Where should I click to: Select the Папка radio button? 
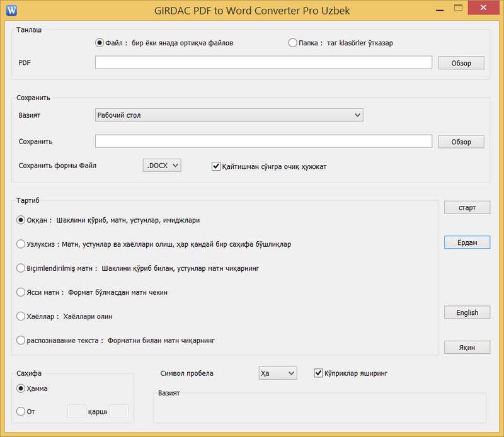pyautogui.click(x=292, y=43)
